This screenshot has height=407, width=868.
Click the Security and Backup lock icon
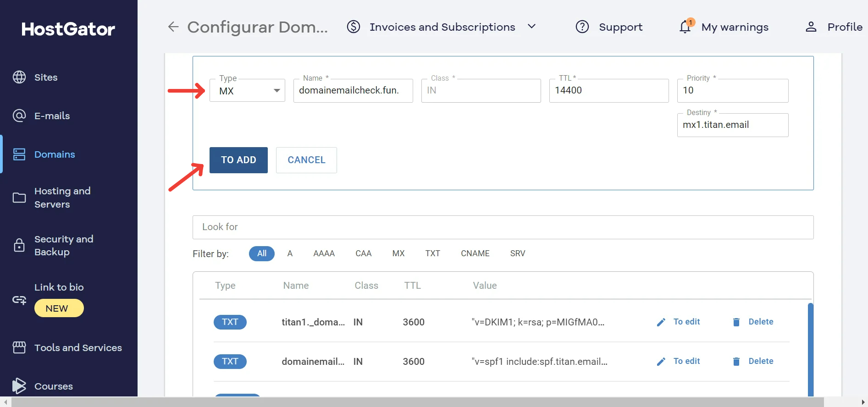[19, 245]
